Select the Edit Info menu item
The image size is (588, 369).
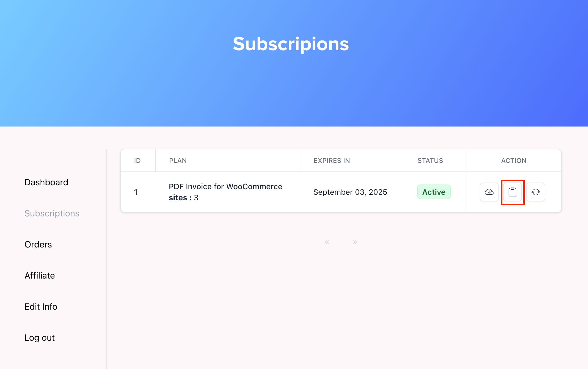(x=41, y=307)
